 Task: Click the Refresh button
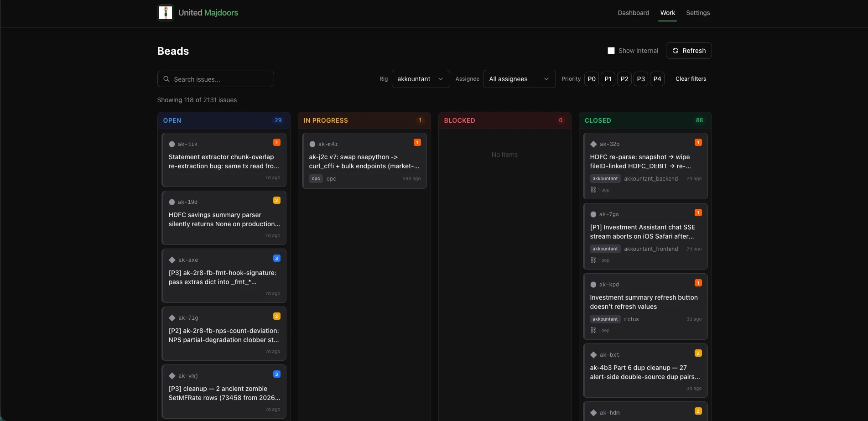coord(689,51)
